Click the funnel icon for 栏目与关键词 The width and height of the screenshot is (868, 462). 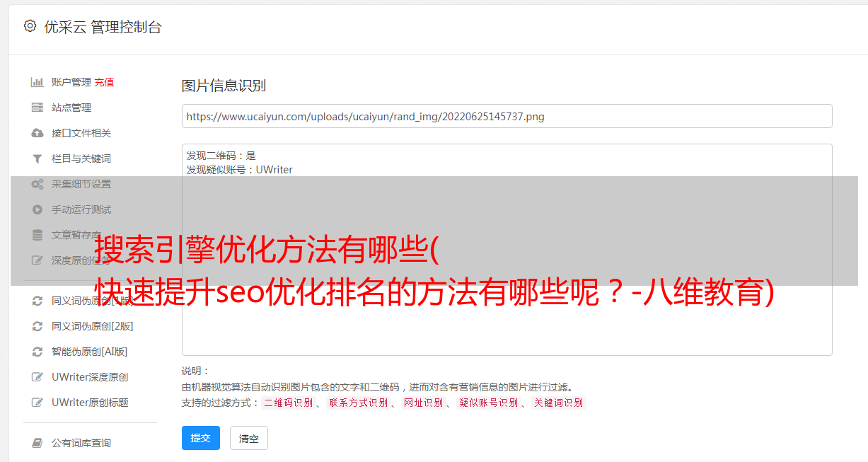tap(37, 158)
